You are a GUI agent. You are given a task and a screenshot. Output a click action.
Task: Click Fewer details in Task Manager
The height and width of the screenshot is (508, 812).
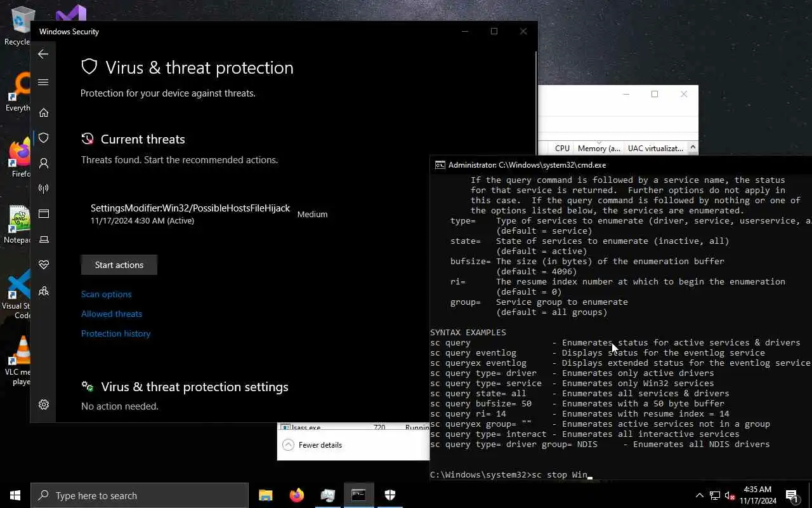[312, 445]
